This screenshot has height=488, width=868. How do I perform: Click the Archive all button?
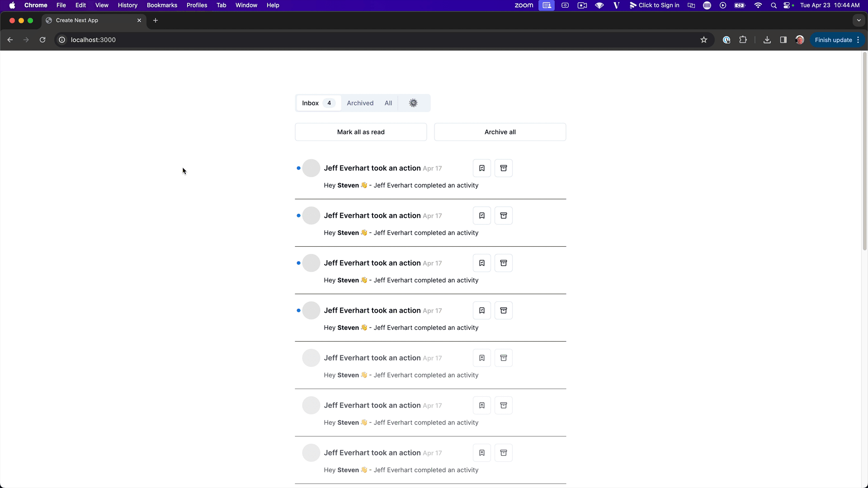500,131
